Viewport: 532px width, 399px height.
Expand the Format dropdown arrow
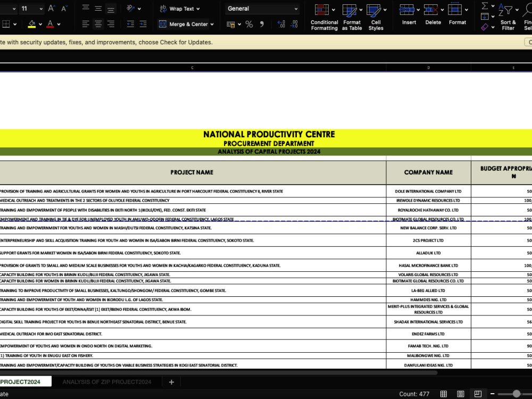tap(467, 10)
